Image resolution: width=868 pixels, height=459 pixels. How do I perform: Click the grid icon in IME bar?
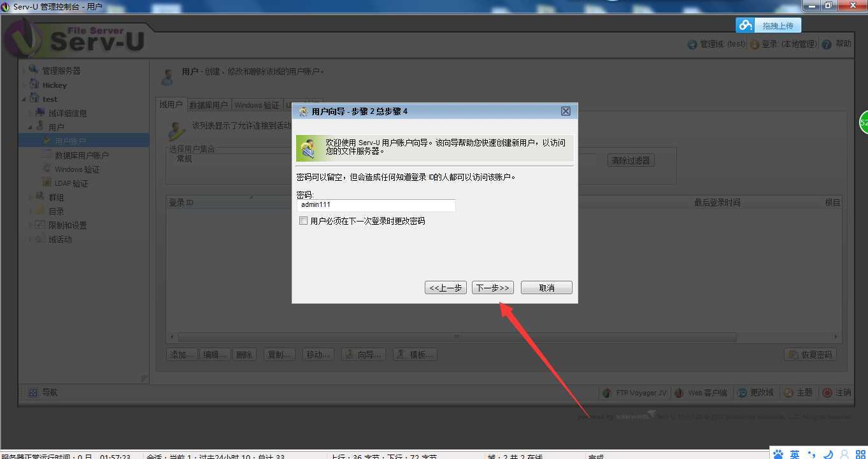coord(860,455)
